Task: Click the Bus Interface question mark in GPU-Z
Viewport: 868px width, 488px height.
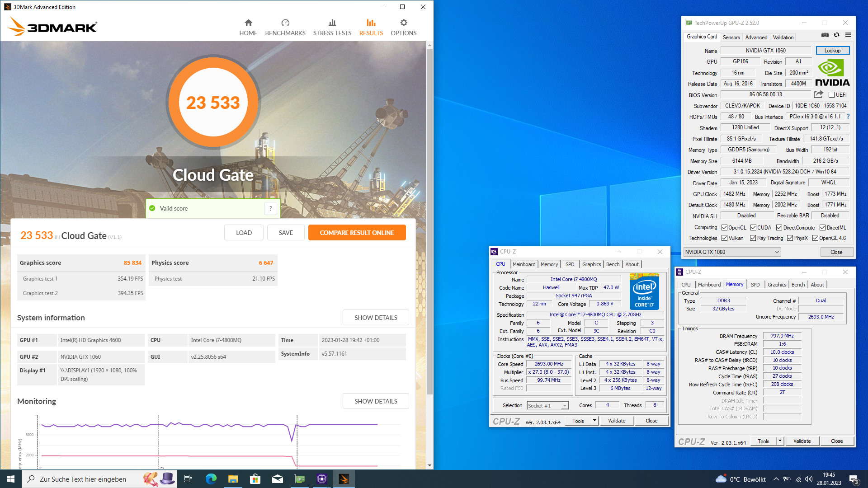Action: tap(848, 117)
